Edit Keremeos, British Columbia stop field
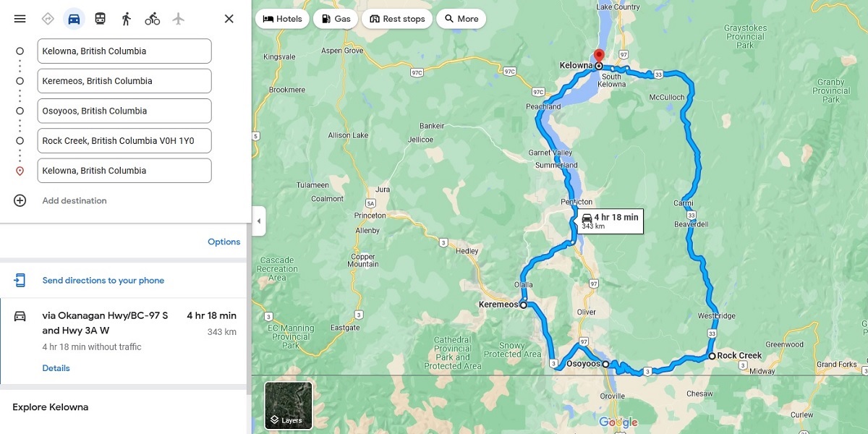 tap(124, 81)
